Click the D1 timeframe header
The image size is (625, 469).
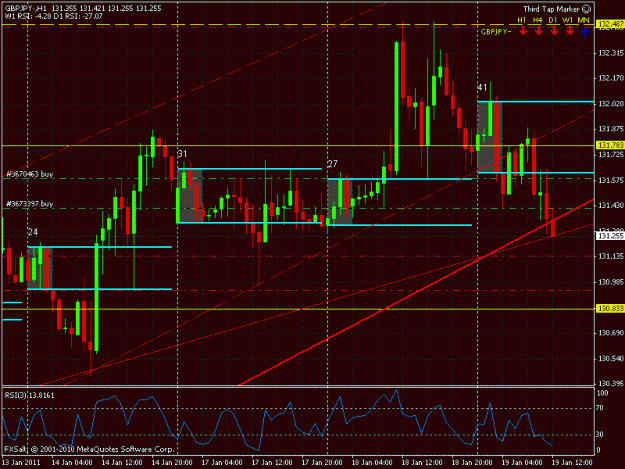click(552, 20)
